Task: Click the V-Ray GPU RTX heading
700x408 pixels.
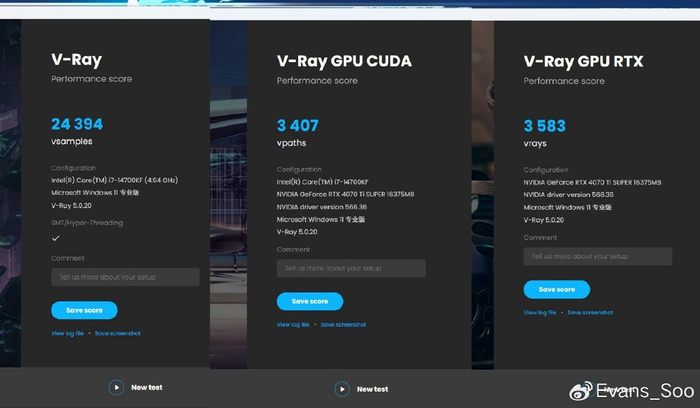Action: pos(583,62)
